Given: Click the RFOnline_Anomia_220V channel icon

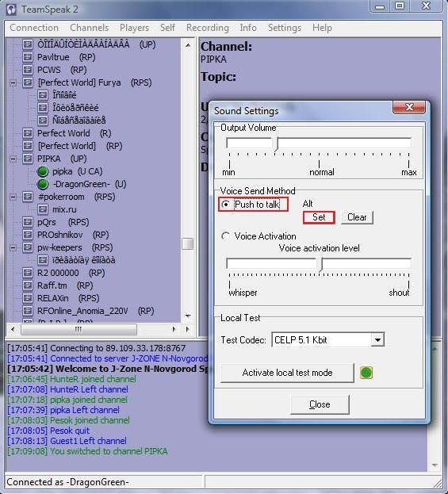Looking at the screenshot, I should 28,311.
